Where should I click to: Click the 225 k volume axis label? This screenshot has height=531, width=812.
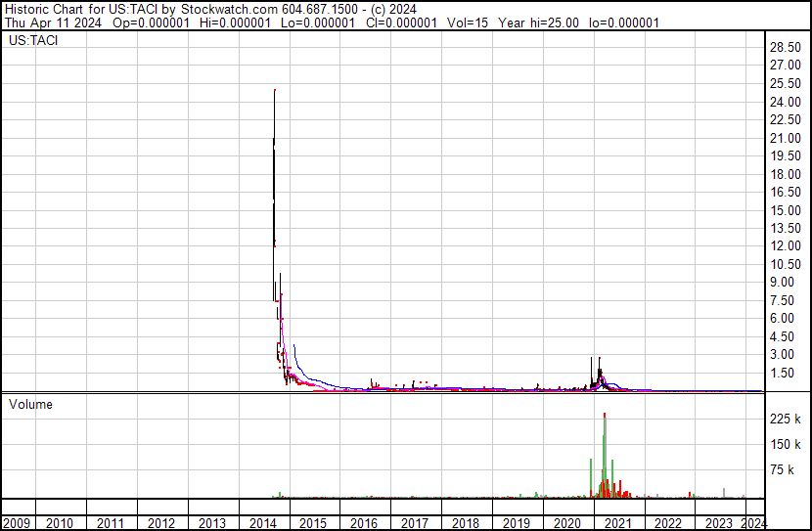786,419
